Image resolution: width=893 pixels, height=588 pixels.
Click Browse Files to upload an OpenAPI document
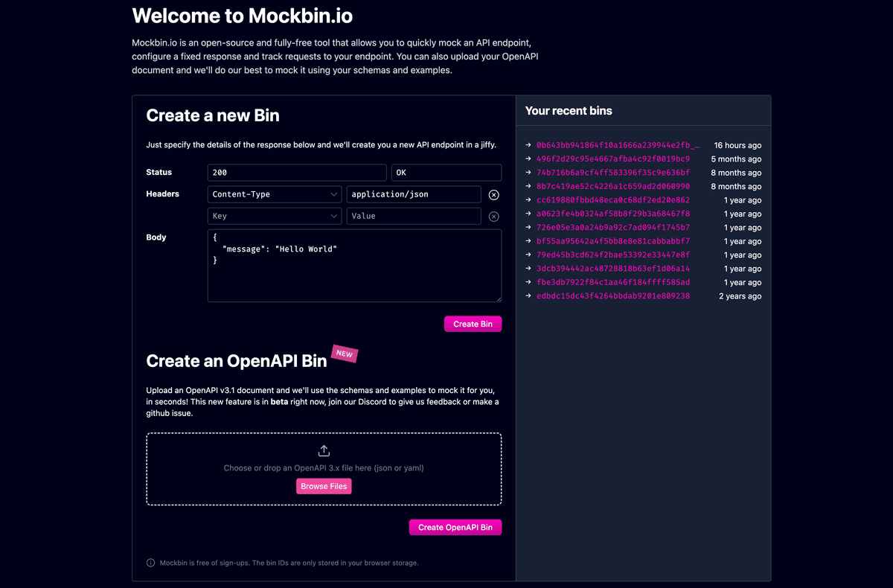click(324, 485)
